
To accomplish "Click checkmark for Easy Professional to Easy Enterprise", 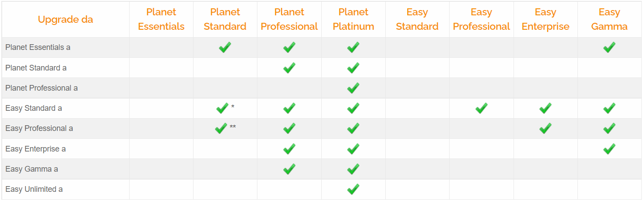I will coord(545,128).
